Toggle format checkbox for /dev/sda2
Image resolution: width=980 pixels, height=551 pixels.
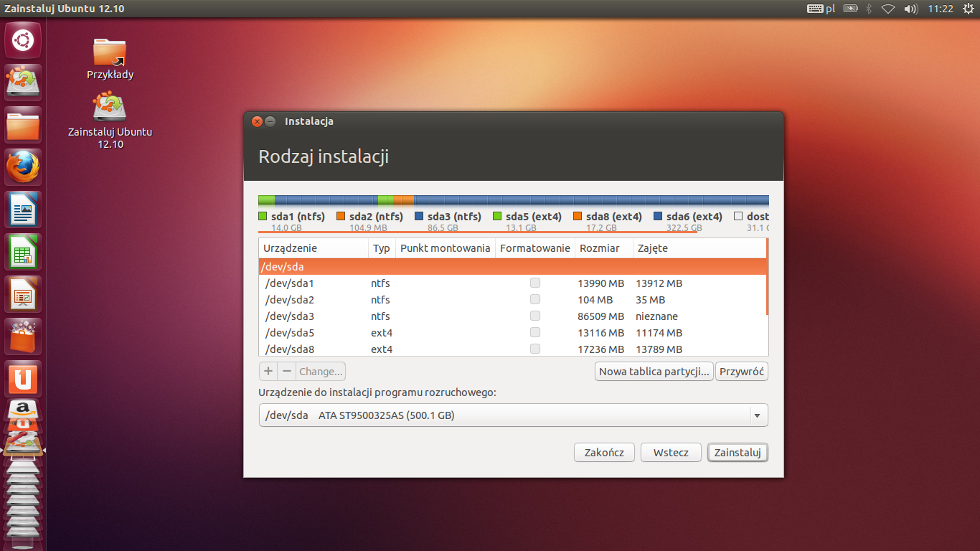coord(535,299)
